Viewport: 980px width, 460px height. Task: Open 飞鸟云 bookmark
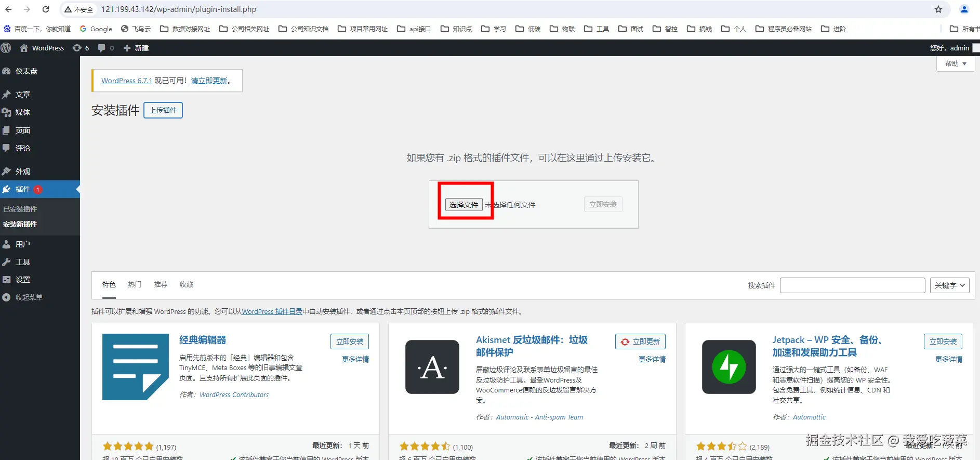tap(136, 29)
